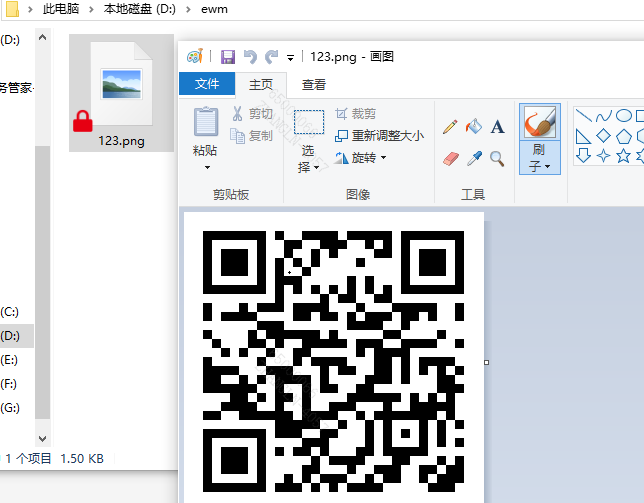The height and width of the screenshot is (503, 644).
Task: Save the image with the floppy disk icon
Action: point(228,57)
